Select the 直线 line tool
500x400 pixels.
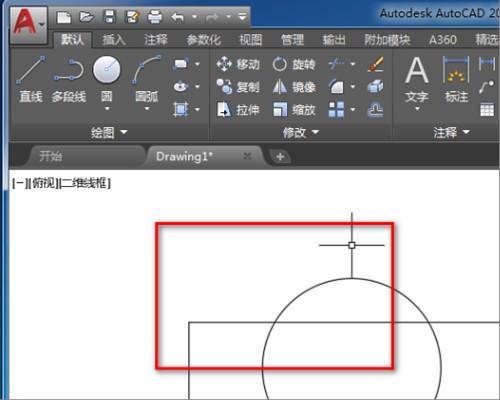(x=31, y=79)
